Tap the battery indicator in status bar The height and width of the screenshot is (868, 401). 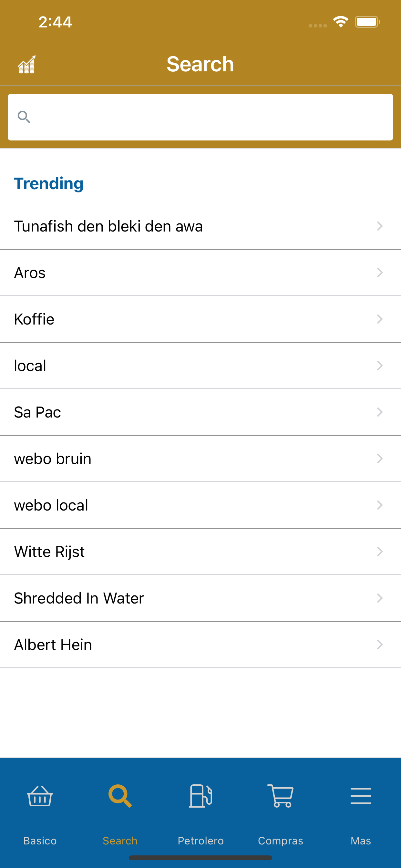click(367, 22)
